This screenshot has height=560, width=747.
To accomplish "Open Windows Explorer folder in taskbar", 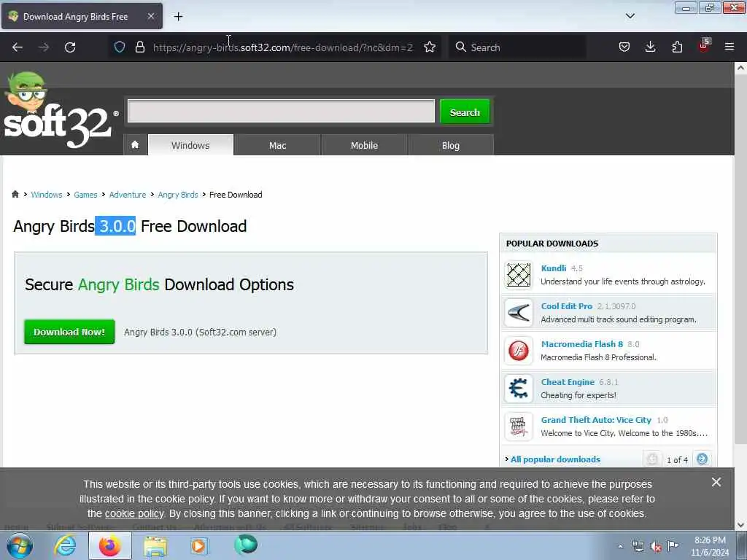I will point(155,546).
